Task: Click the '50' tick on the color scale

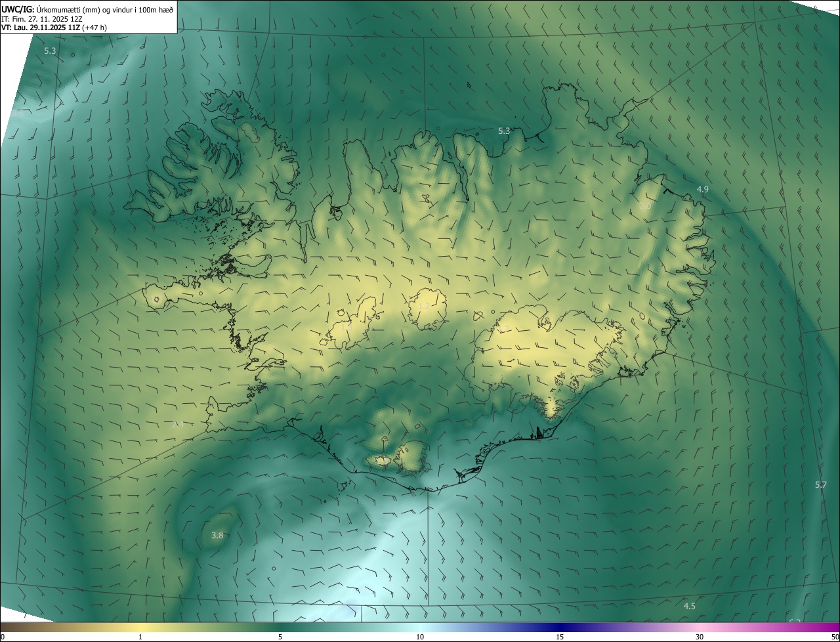Action: click(834, 637)
